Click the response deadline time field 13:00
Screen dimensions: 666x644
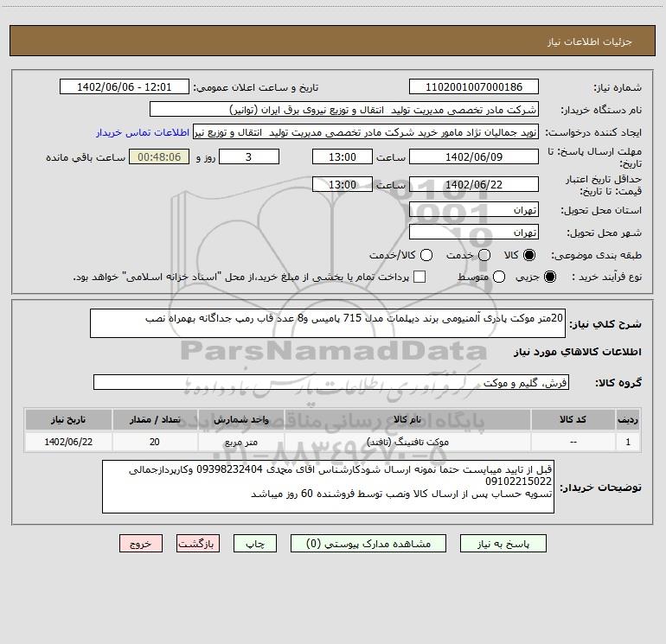(x=343, y=156)
